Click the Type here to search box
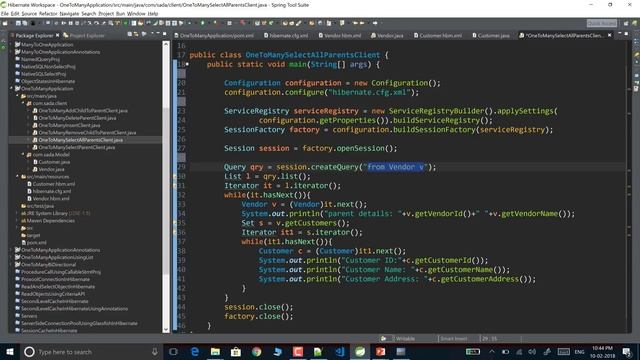Screen dimensions: 640x360 point(91,351)
